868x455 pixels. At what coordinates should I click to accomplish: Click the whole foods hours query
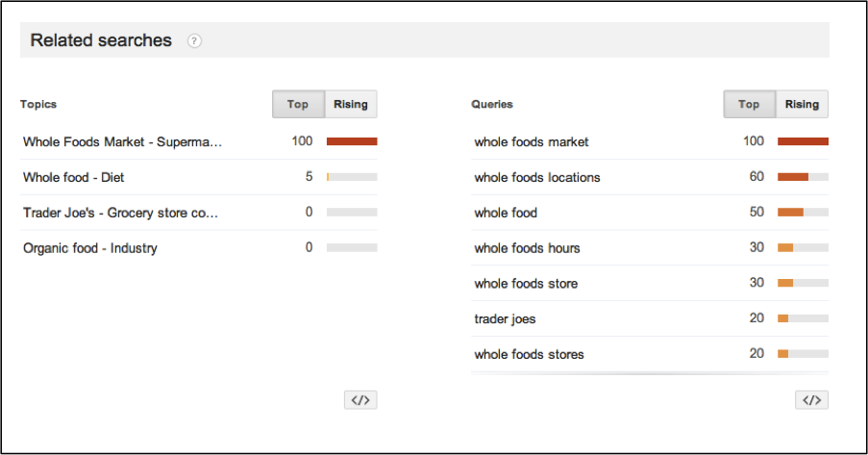[x=527, y=248]
